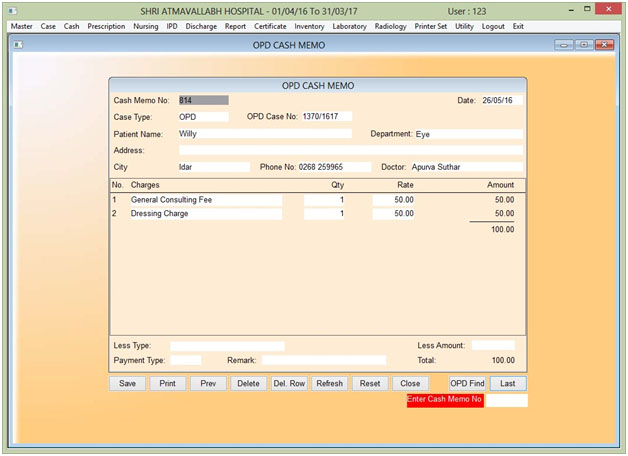Viewport: 628px width, 456px height.
Task: Click the Cash Memo No field
Action: point(203,100)
